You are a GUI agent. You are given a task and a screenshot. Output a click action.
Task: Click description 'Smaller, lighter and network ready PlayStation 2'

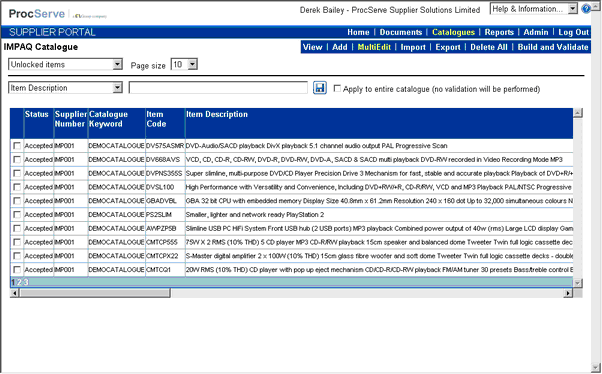coord(255,215)
